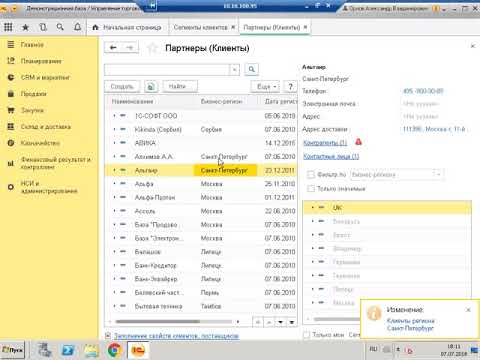
Task: Open the Контактные лица (1) link
Action: point(331,156)
